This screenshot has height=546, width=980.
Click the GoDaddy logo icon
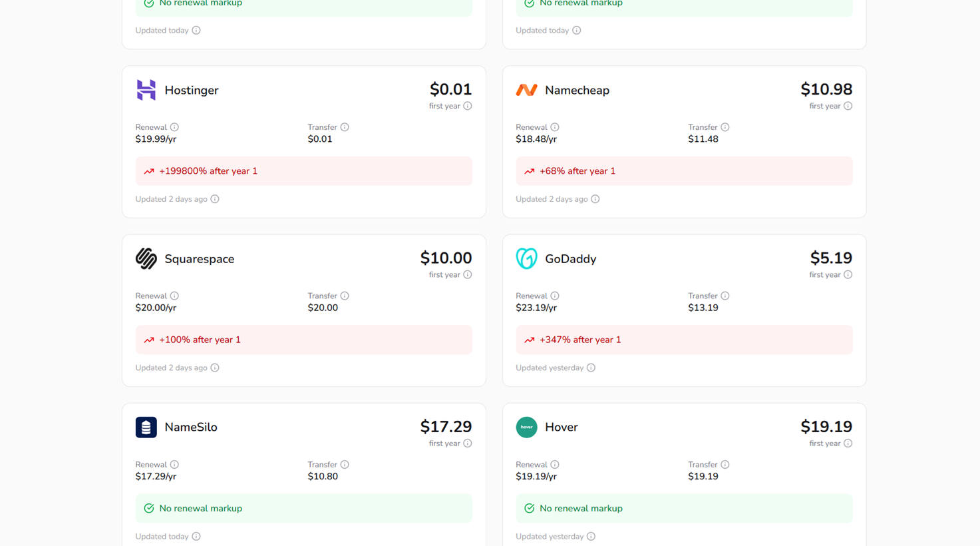pyautogui.click(x=526, y=258)
